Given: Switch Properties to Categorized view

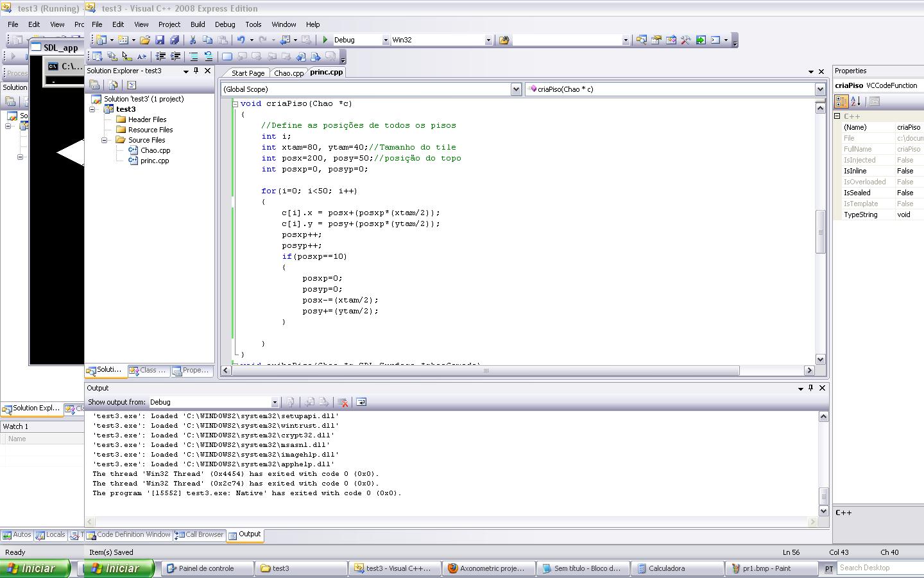Looking at the screenshot, I should coord(841,101).
